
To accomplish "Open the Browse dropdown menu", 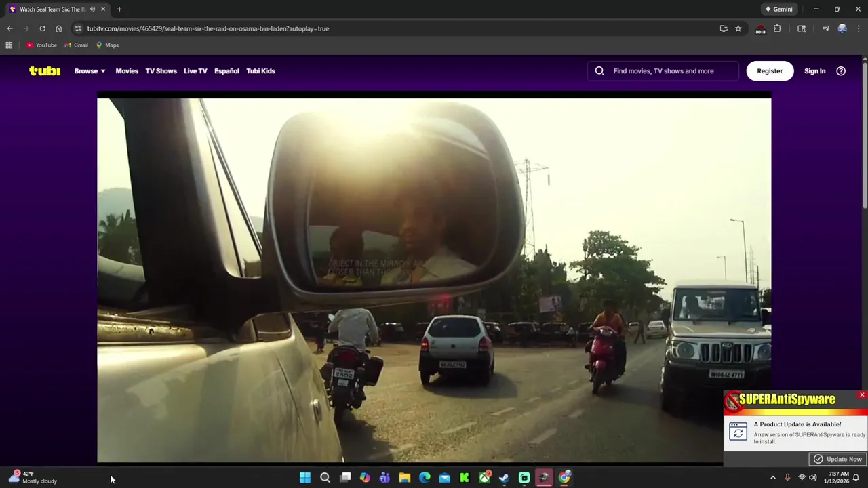I will 90,71.
